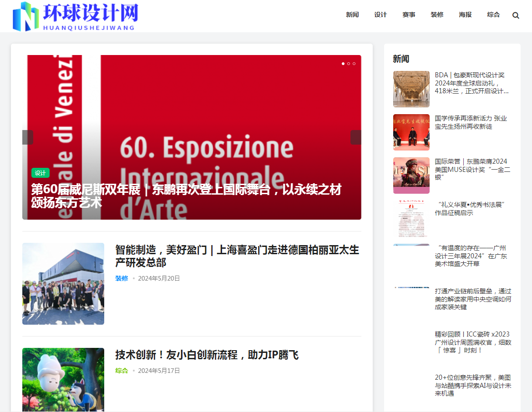Click the date 2024年5月17日
Viewport: 532px width, 412px height.
click(159, 371)
